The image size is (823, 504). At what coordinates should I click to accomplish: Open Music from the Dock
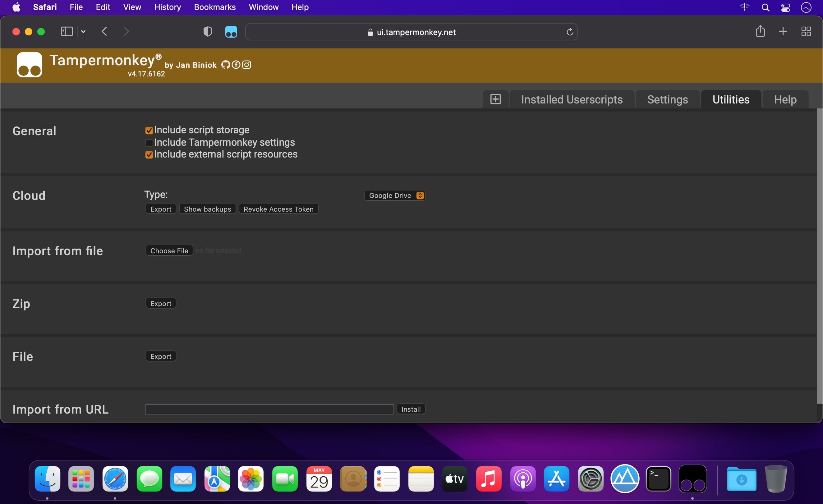pos(489,479)
